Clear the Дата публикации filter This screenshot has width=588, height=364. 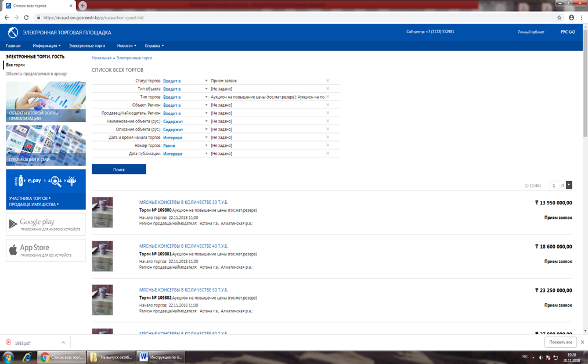tap(328, 153)
